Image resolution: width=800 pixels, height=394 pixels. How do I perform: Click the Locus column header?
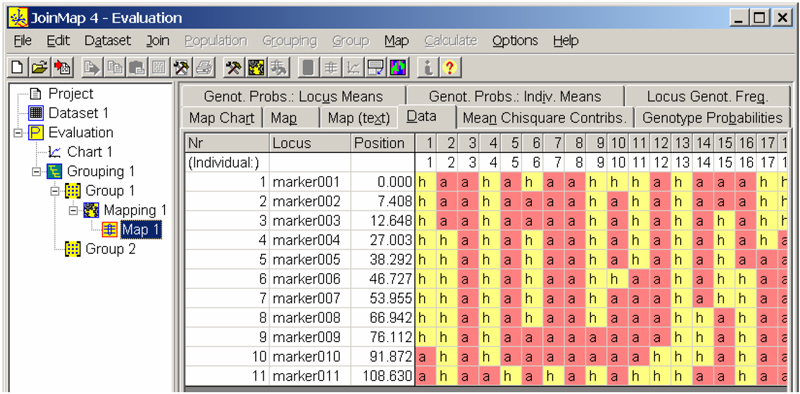tap(310, 143)
